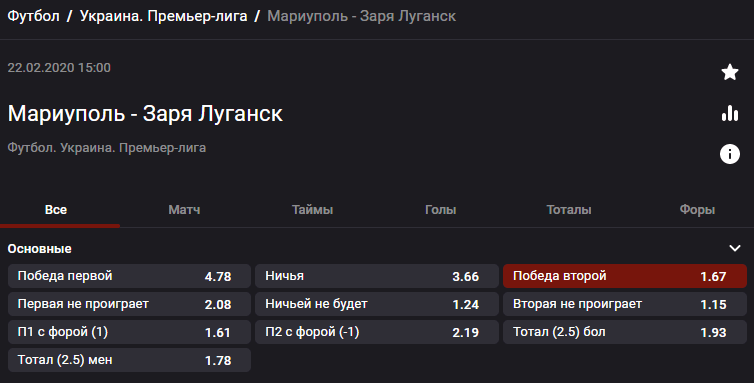Viewport: 754px width, 383px height.
Task: Open the Футбол breadcrumb link
Action: pos(33,16)
